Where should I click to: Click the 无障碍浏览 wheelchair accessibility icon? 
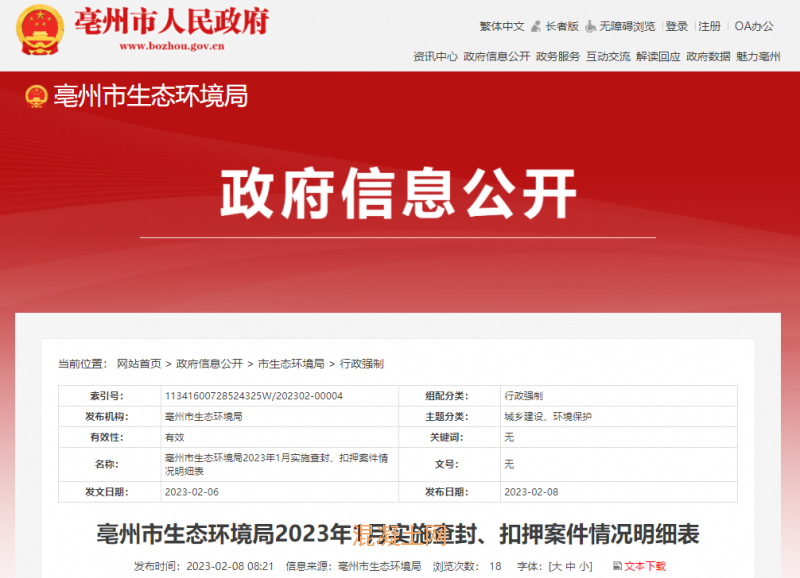pos(591,26)
